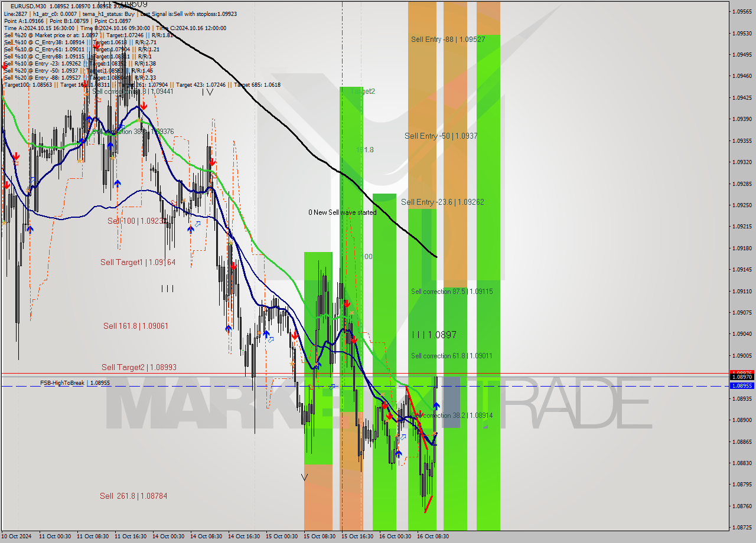Click the 'correction 38.2 | 1.08914' label
The height and width of the screenshot is (543, 756).
[x=459, y=416]
